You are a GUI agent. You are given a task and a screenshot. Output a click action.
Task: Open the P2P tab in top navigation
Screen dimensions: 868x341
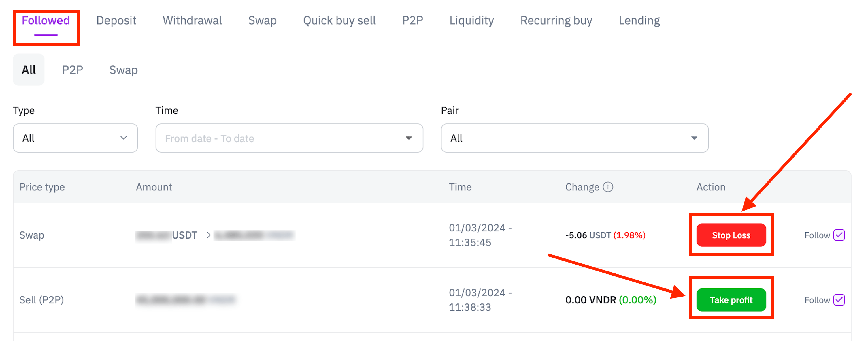pos(412,20)
